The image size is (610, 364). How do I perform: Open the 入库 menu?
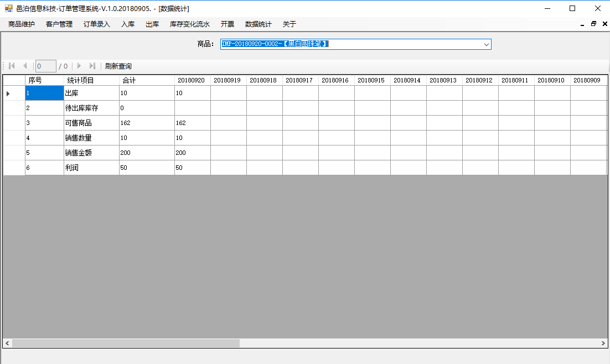[128, 24]
